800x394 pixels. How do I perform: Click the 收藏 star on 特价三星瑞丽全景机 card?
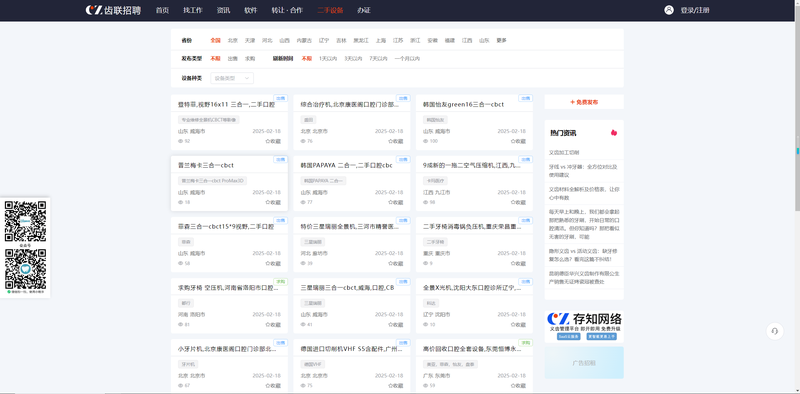[390, 264]
